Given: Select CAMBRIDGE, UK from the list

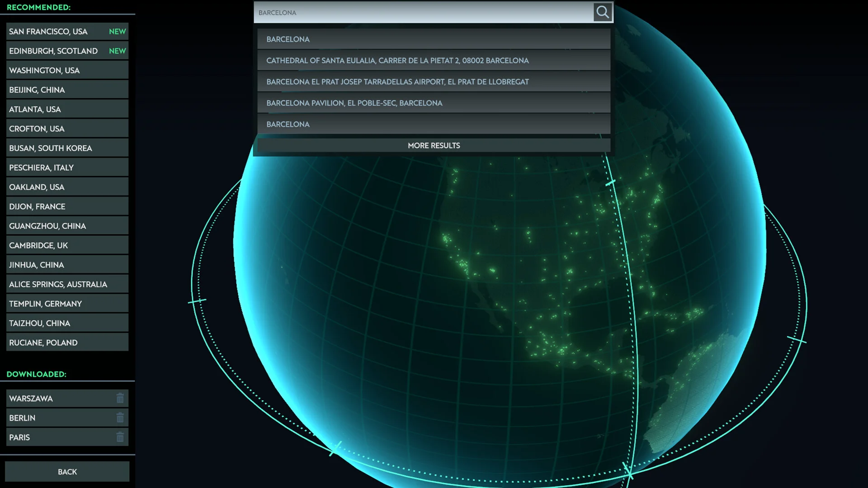Looking at the screenshot, I should pyautogui.click(x=38, y=245).
